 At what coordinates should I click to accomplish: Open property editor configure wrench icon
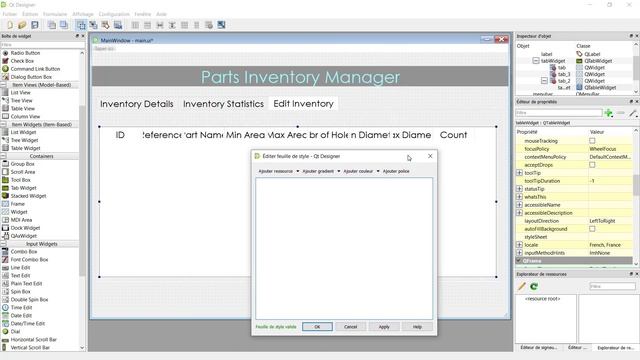[x=633, y=113]
